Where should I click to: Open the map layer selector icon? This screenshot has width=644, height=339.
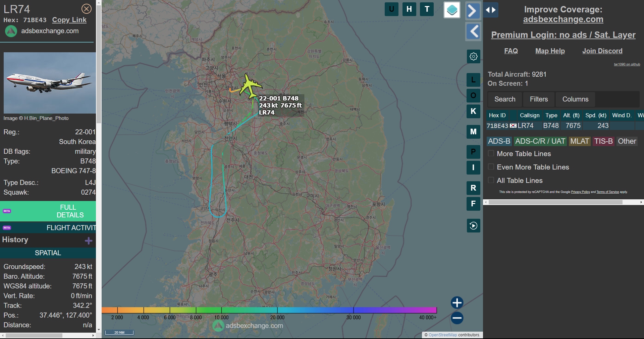tap(452, 10)
